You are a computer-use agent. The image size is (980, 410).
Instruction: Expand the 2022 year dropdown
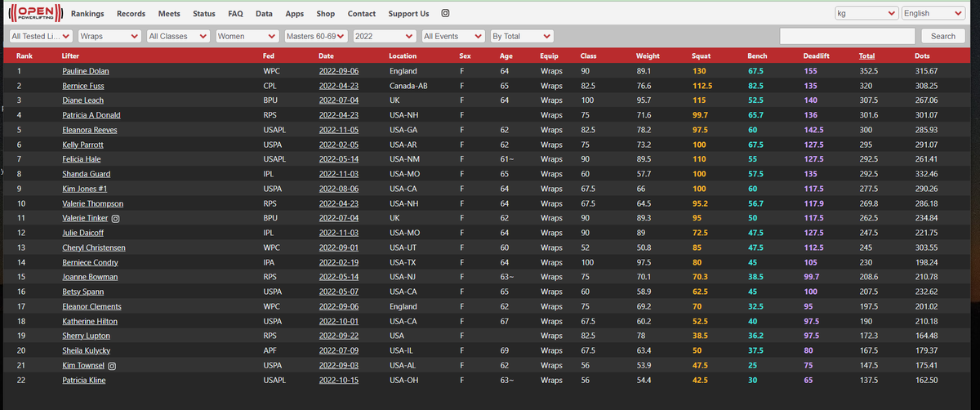pos(385,36)
